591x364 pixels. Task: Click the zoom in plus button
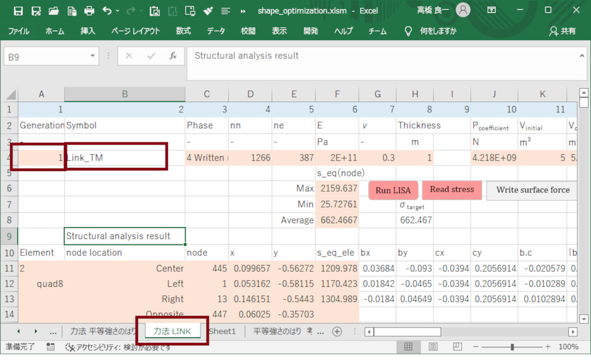coord(548,347)
